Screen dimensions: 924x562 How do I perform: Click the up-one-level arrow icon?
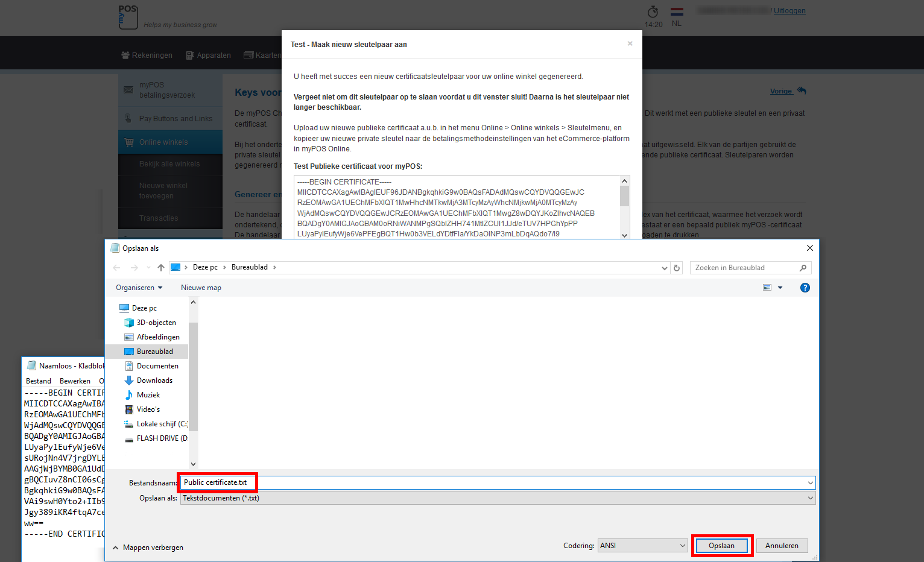[x=161, y=268]
